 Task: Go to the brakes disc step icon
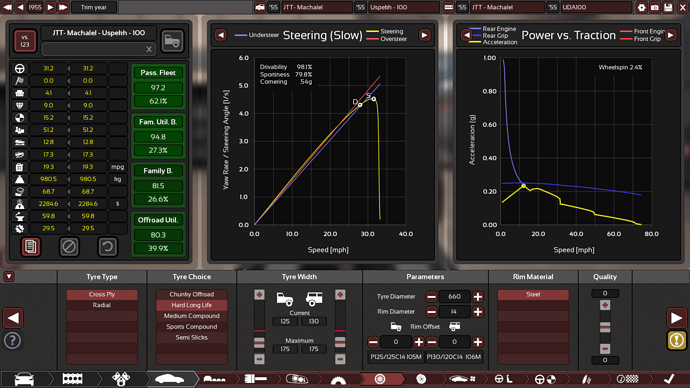[x=421, y=379]
